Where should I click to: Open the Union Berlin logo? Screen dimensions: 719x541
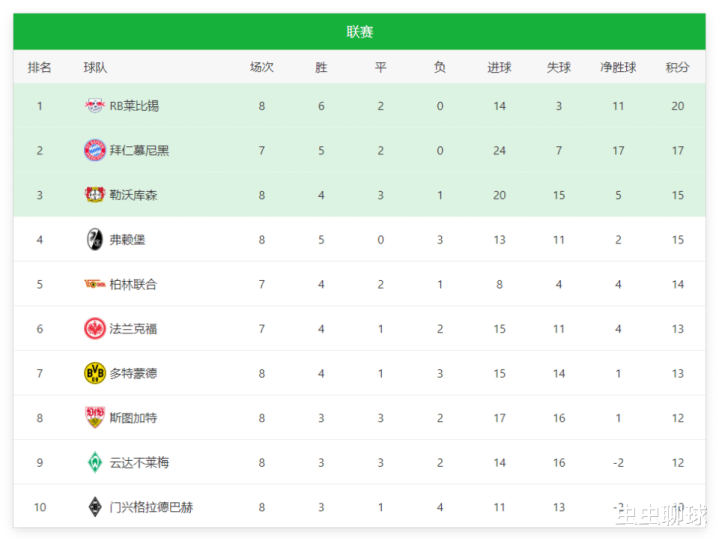click(95, 284)
